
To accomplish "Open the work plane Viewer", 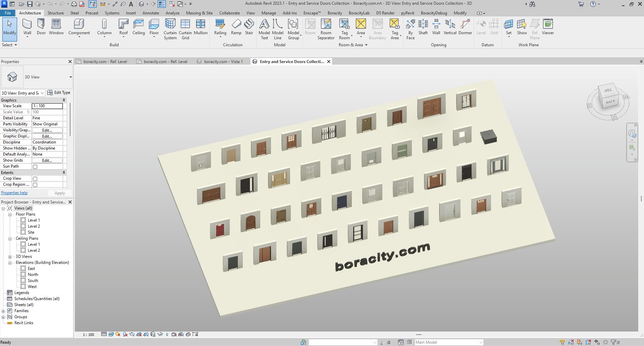I will pos(548,27).
